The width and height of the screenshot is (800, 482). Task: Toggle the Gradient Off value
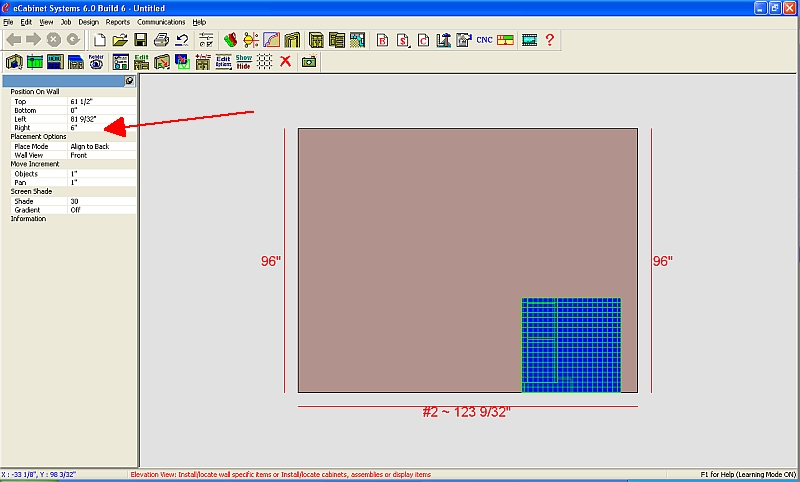pos(100,210)
